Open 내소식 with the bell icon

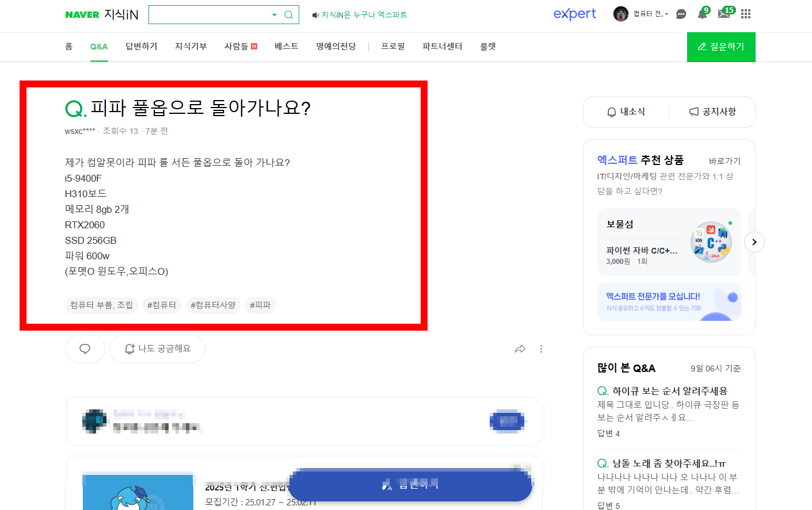pyautogui.click(x=626, y=112)
